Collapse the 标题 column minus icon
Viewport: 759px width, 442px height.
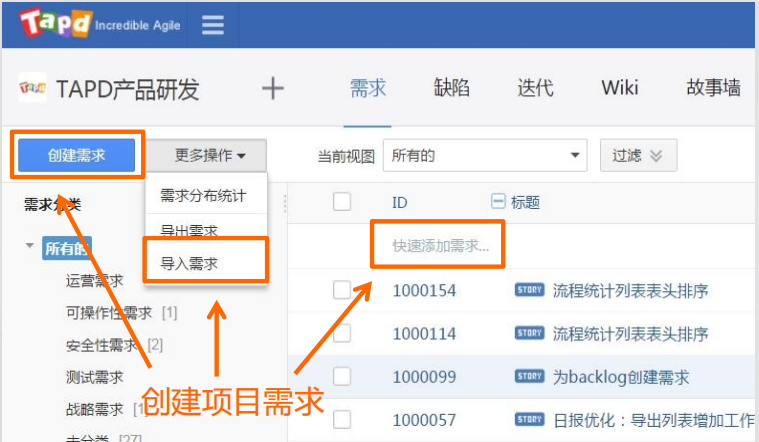click(498, 200)
